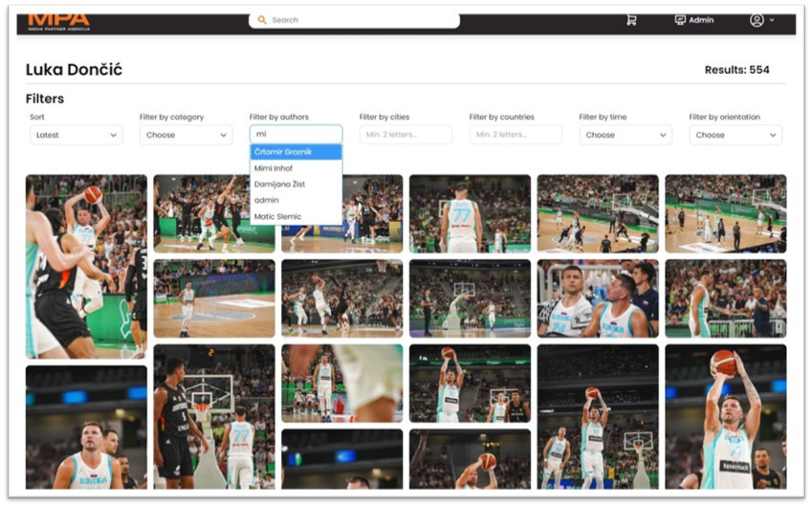Click the MPA logo in header
This screenshot has width=812, height=507.
click(x=58, y=22)
